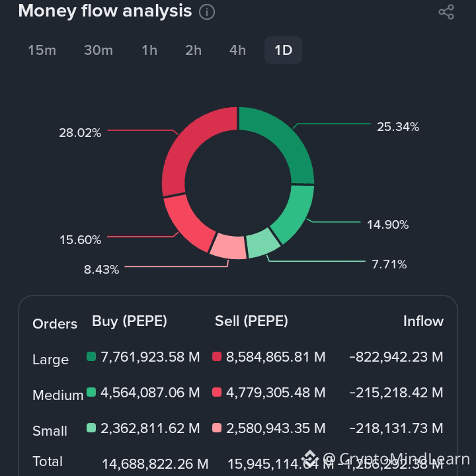This screenshot has height=476, width=476.
Task: Click the Money flow analysis heading
Action: click(x=105, y=11)
